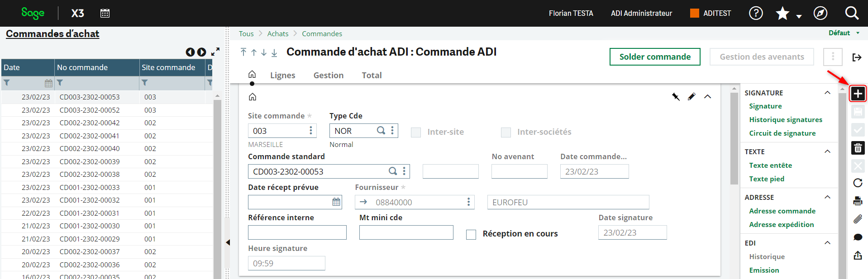This screenshot has height=279, width=868.
Task: Open the Défaut dropdown
Action: (844, 33)
